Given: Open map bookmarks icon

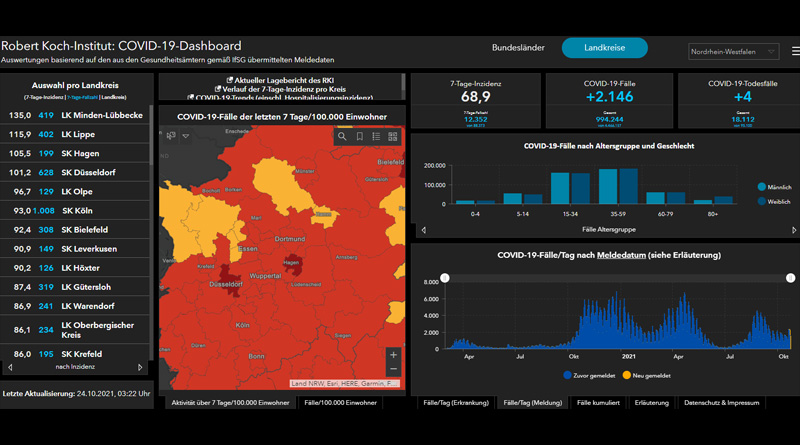Looking at the screenshot, I should click(360, 136).
